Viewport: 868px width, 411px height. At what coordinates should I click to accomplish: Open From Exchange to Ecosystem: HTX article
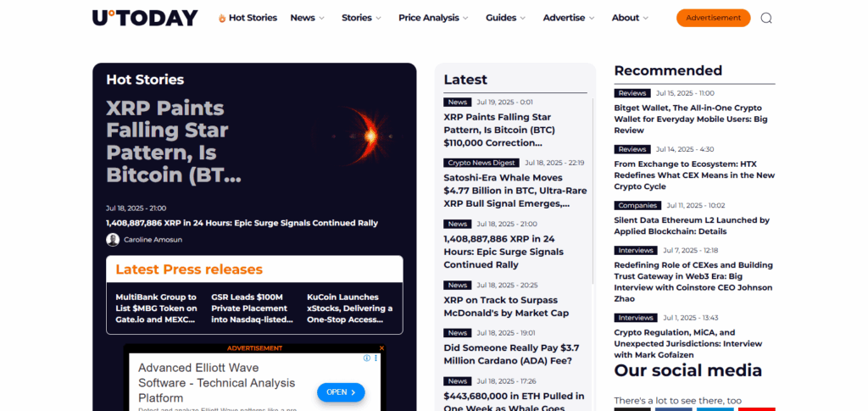[x=694, y=175]
